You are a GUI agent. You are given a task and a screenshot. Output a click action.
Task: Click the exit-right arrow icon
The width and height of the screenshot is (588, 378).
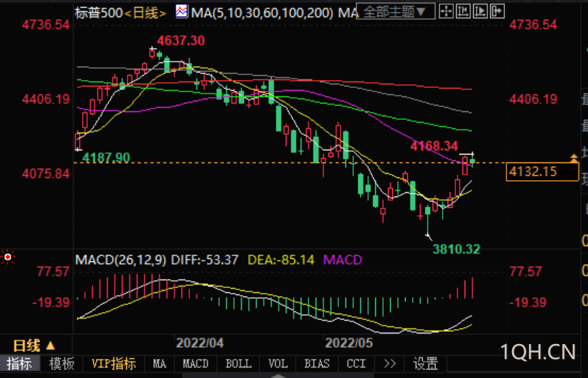tap(498, 11)
